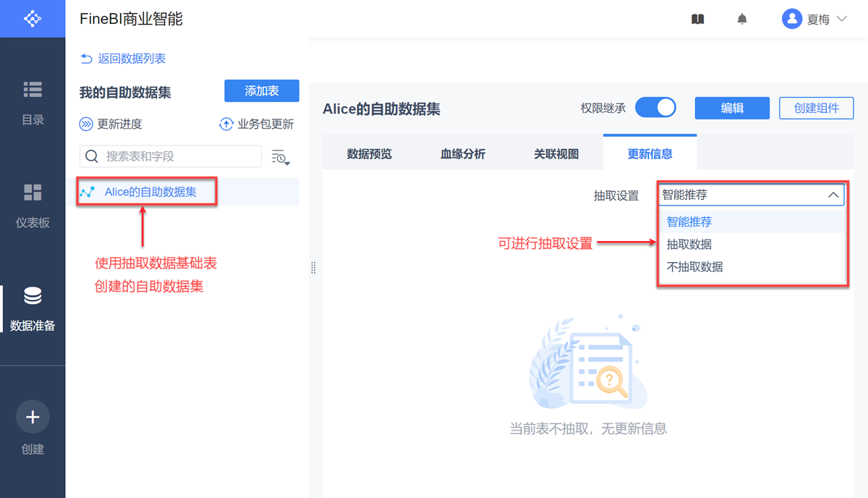Expand the 夏梅 account menu arrow
The height and width of the screenshot is (498, 868).
coord(841,19)
